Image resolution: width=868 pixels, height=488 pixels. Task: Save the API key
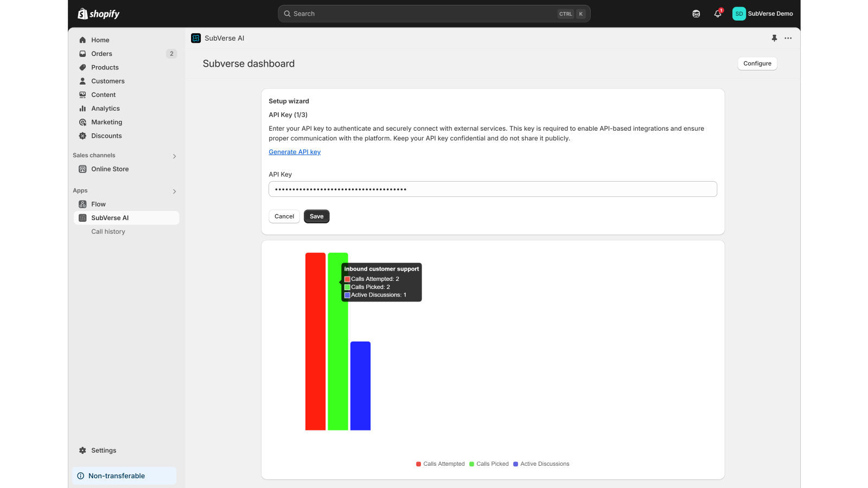316,216
